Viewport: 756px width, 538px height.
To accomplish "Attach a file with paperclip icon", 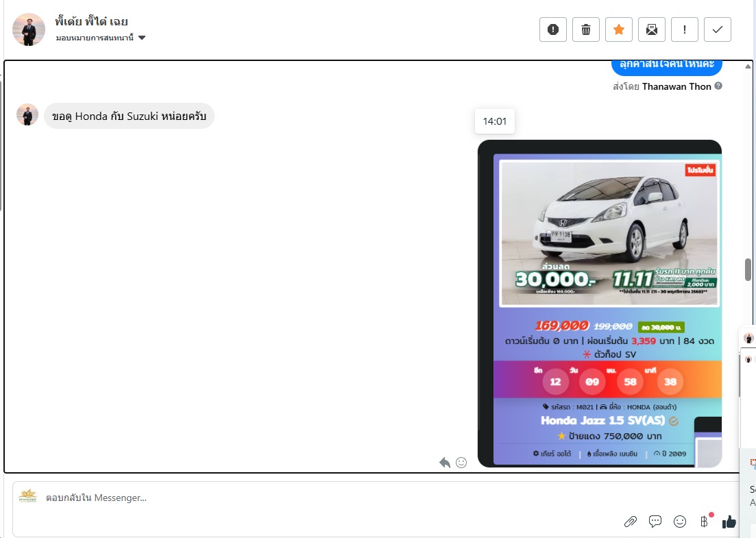I will pos(630,521).
